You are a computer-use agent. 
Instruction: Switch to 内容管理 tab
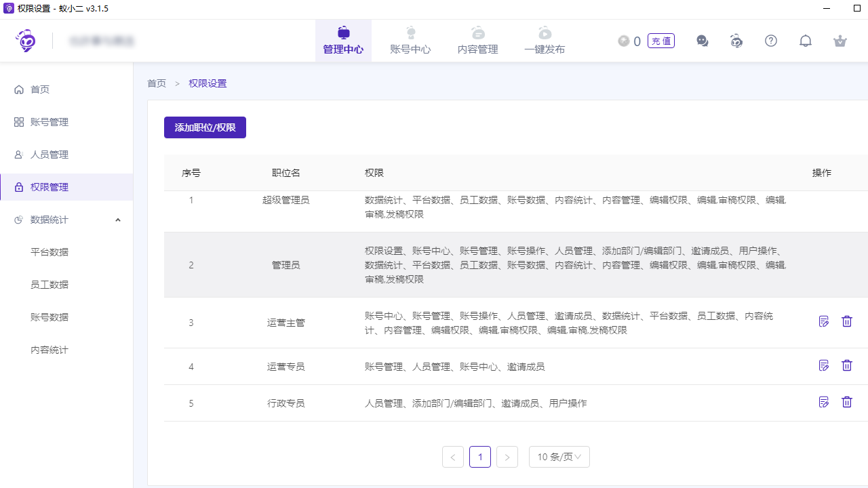pos(478,41)
